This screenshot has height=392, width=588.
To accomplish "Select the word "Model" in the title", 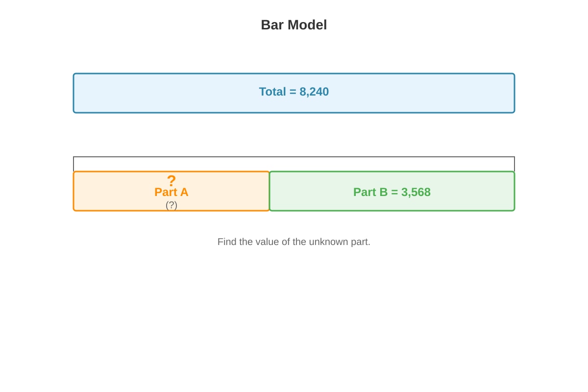I will pos(307,25).
